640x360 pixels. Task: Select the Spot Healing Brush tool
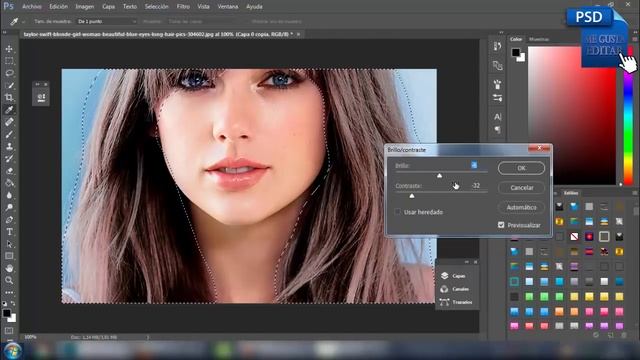tap(9, 122)
